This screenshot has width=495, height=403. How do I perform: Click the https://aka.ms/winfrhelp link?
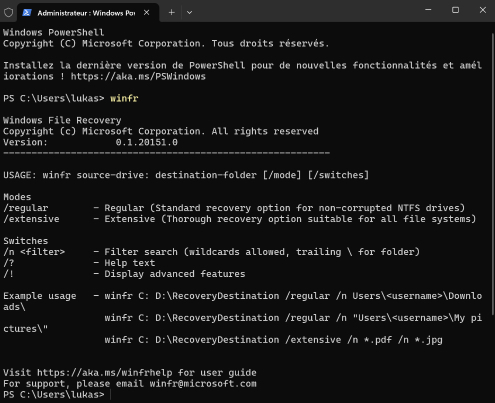coord(105,372)
